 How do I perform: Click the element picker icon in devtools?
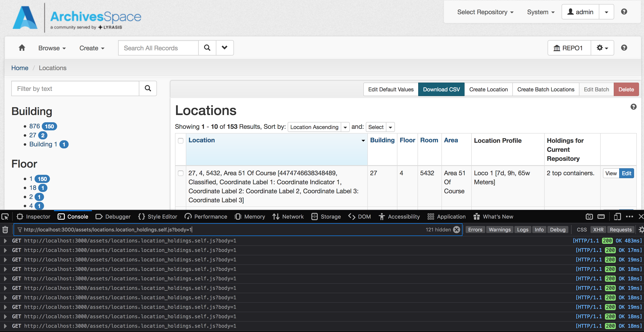[5, 217]
